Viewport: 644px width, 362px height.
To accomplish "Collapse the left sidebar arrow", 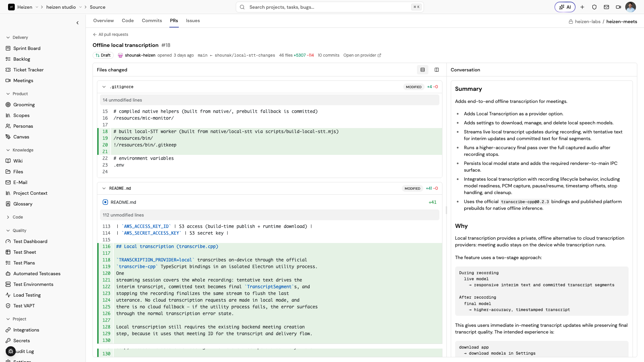I will click(x=77, y=23).
